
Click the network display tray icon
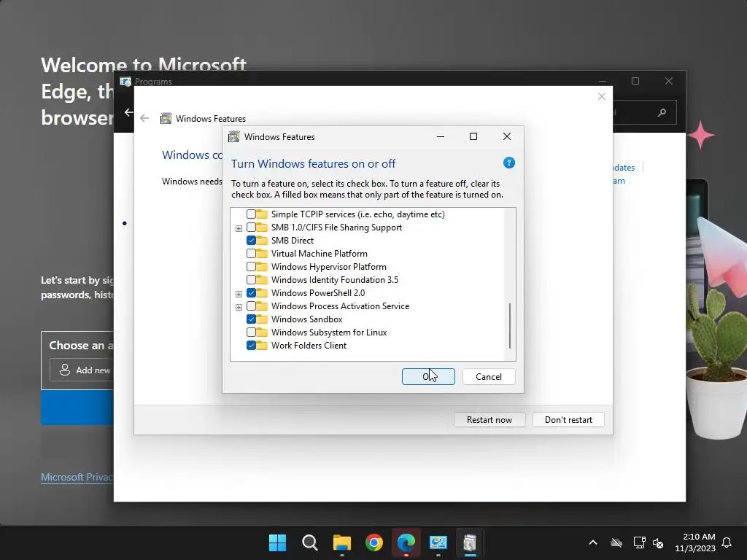[639, 542]
